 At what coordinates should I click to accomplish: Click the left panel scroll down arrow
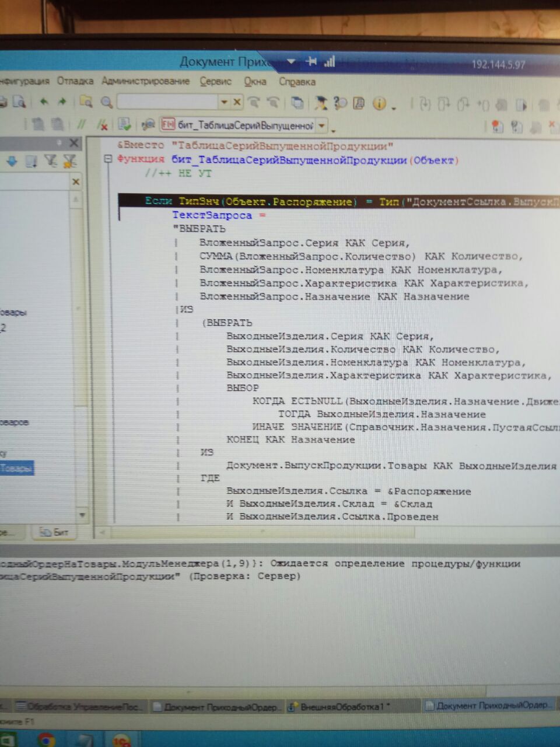[x=82, y=515]
